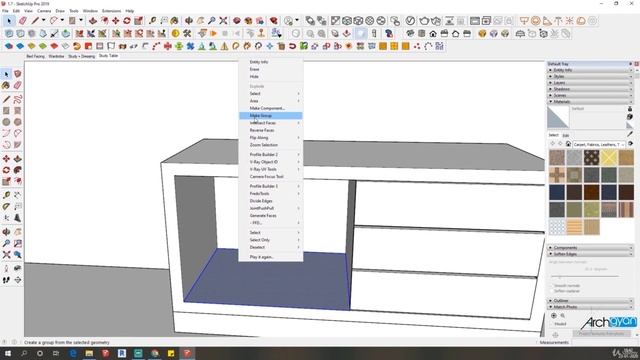Collapse the Soften Edges tray panel
The width and height of the screenshot is (640, 360).
(590, 254)
